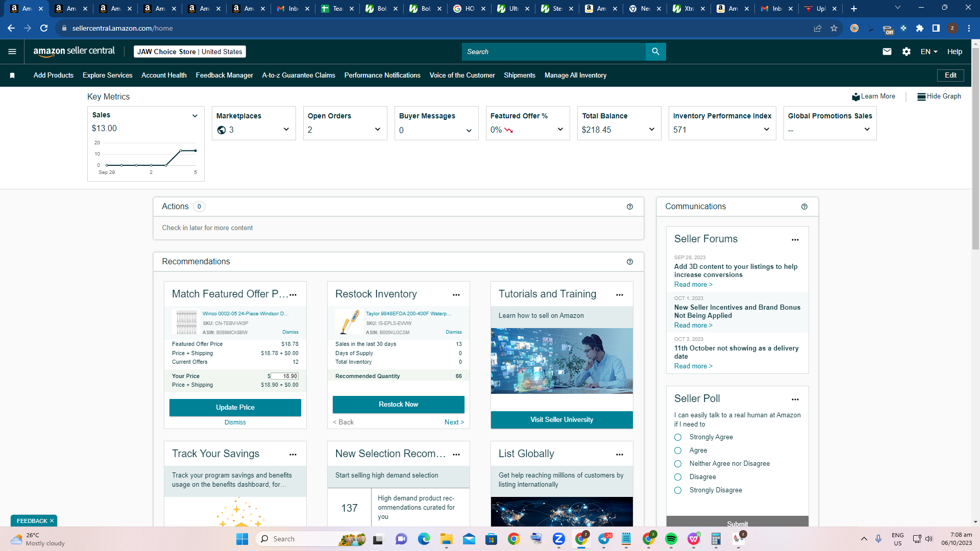Open Spotify from the taskbar
The image size is (980, 551).
671,539
